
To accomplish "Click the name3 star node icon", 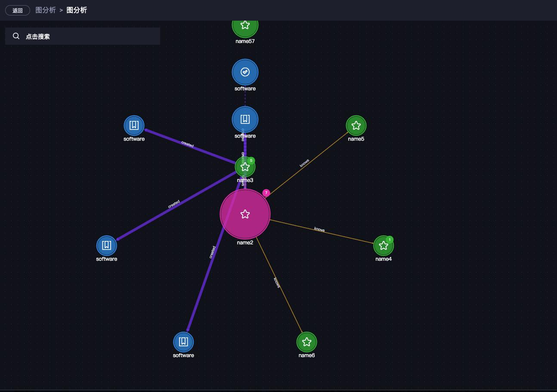I will [244, 166].
